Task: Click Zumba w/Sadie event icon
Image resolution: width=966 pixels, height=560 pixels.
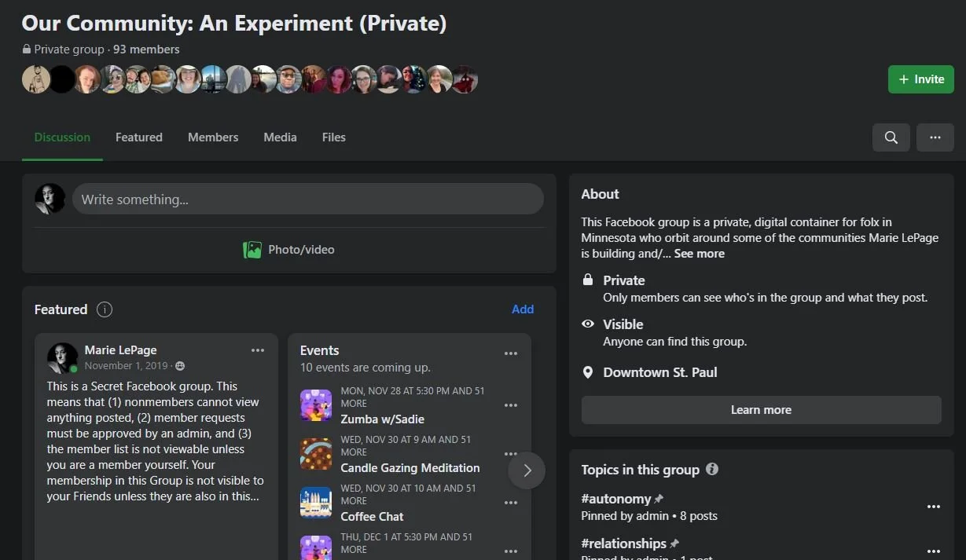Action: point(316,405)
